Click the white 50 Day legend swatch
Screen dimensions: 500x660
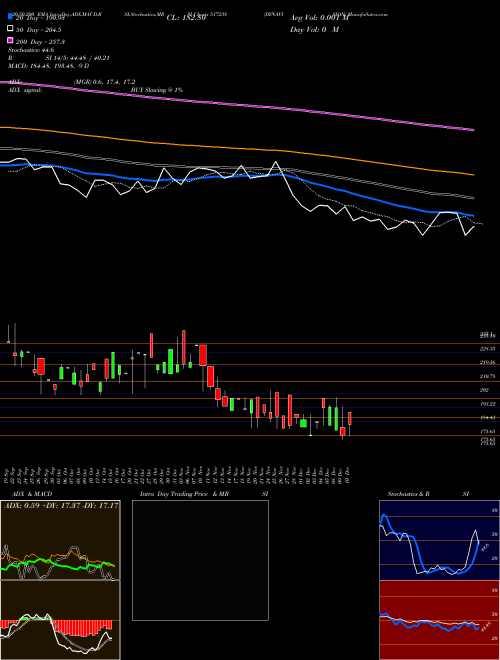click(11, 29)
